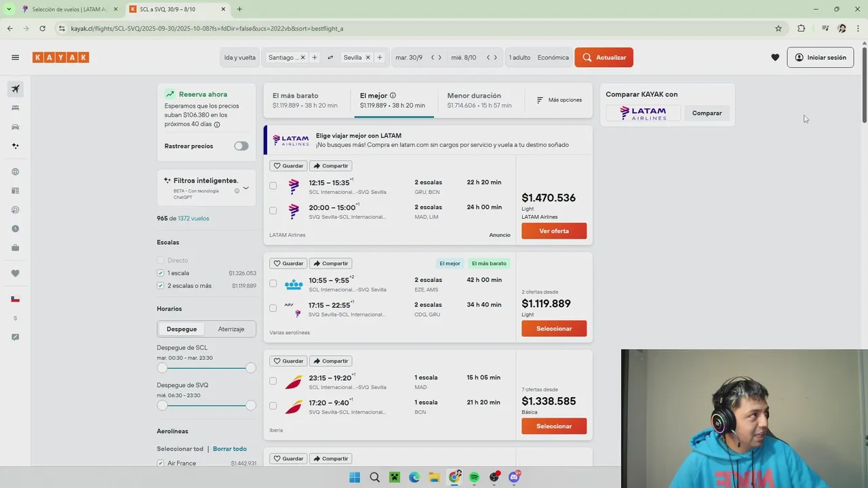Open the Económica cabin class dropdown
Screen dimensions: 868x488
[553, 58]
